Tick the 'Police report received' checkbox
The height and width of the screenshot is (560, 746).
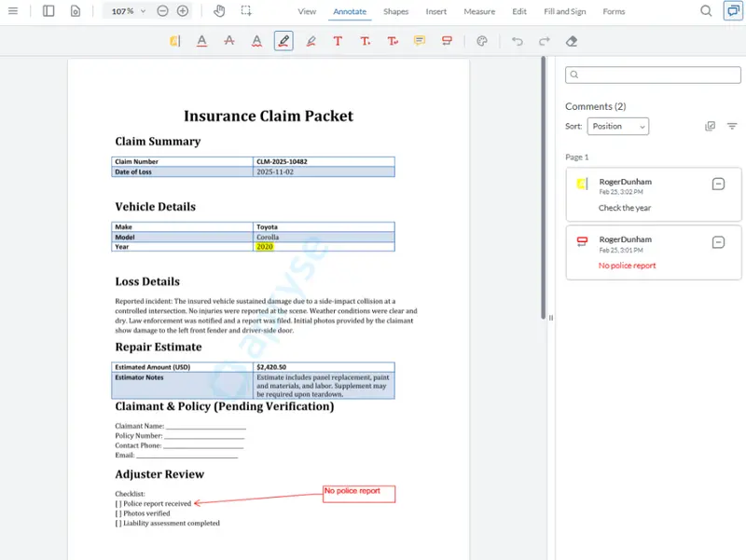click(x=118, y=504)
